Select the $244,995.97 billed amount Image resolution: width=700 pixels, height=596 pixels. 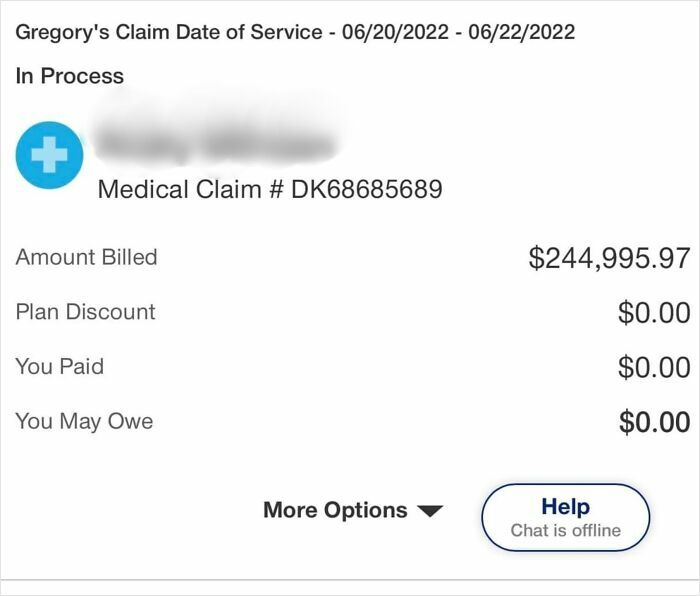point(609,258)
